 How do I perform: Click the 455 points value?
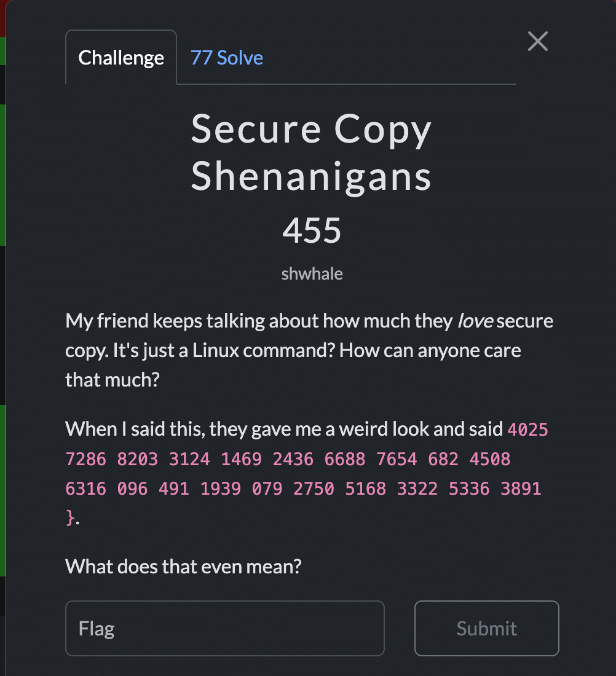(312, 230)
